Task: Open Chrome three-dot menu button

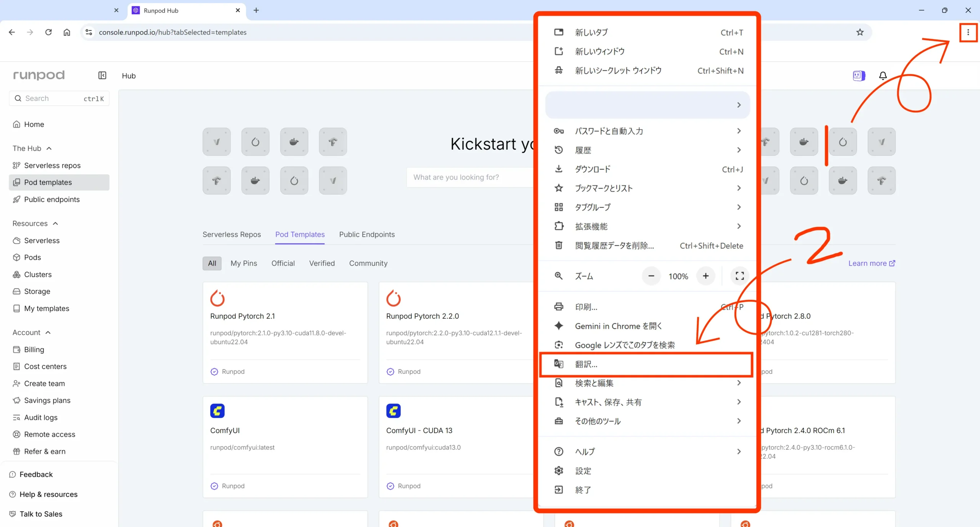Action: pos(968,32)
